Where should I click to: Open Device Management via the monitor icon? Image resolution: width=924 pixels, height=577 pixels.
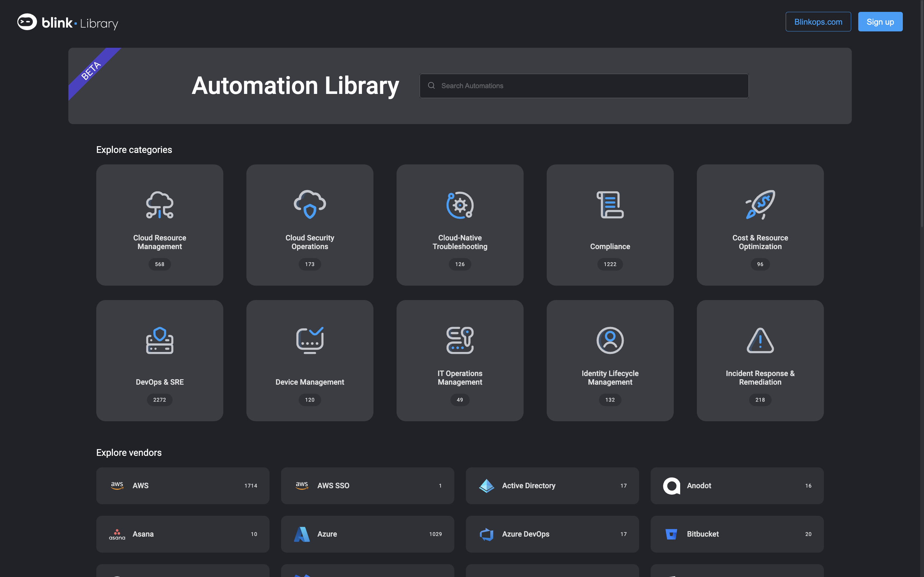[x=309, y=341]
